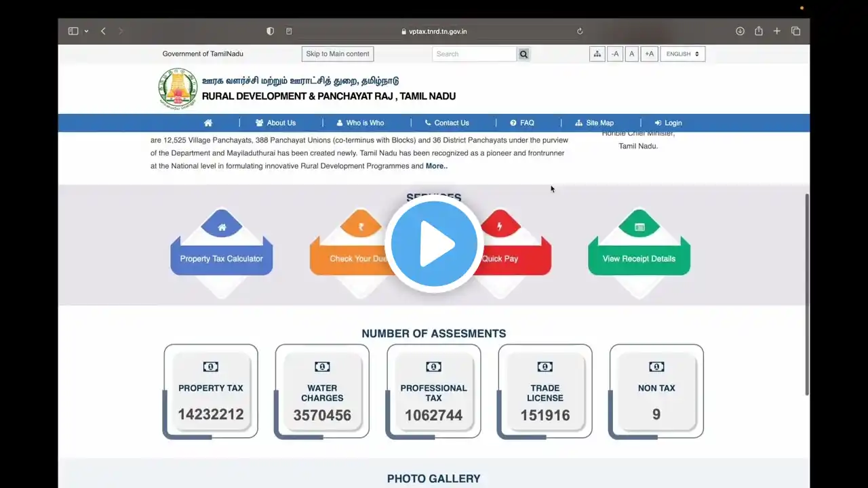Screen dimensions: 868x488
Task: Click into the Search text field
Action: coord(474,54)
